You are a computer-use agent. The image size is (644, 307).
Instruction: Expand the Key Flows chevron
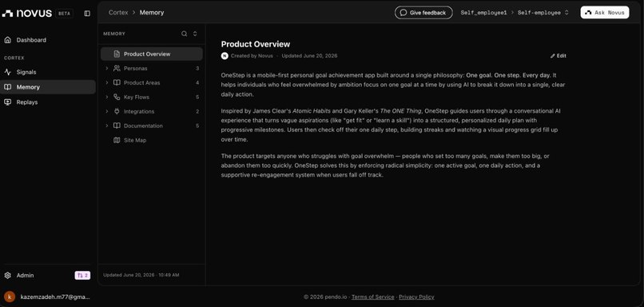(107, 97)
